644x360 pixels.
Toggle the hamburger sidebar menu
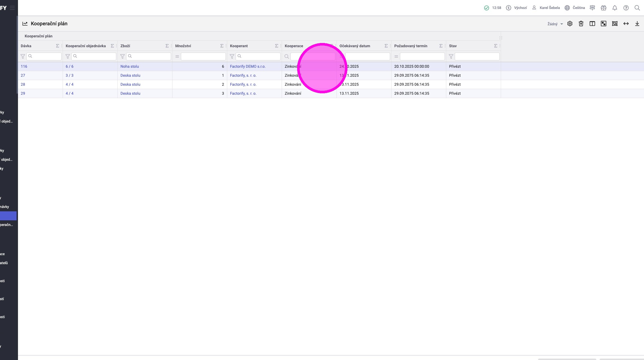pyautogui.click(x=12, y=8)
